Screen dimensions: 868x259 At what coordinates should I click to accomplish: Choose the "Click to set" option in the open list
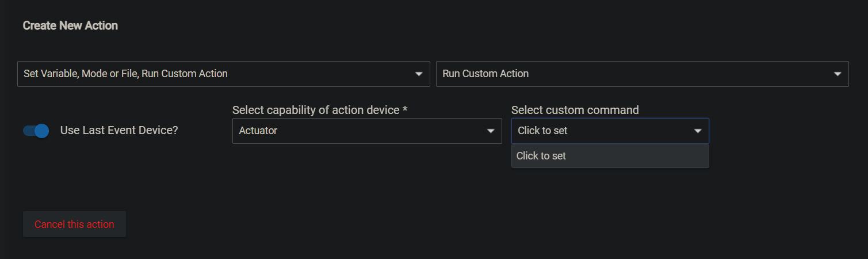tap(610, 156)
